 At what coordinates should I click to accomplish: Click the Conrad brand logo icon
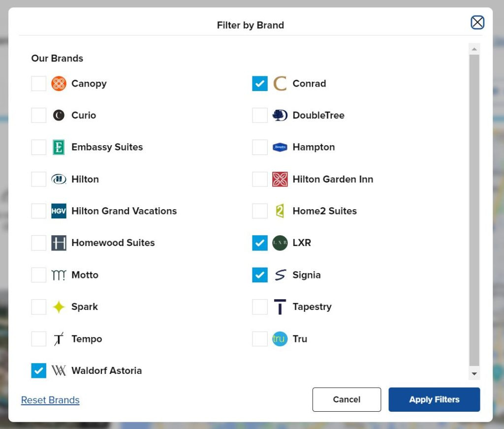pyautogui.click(x=280, y=84)
